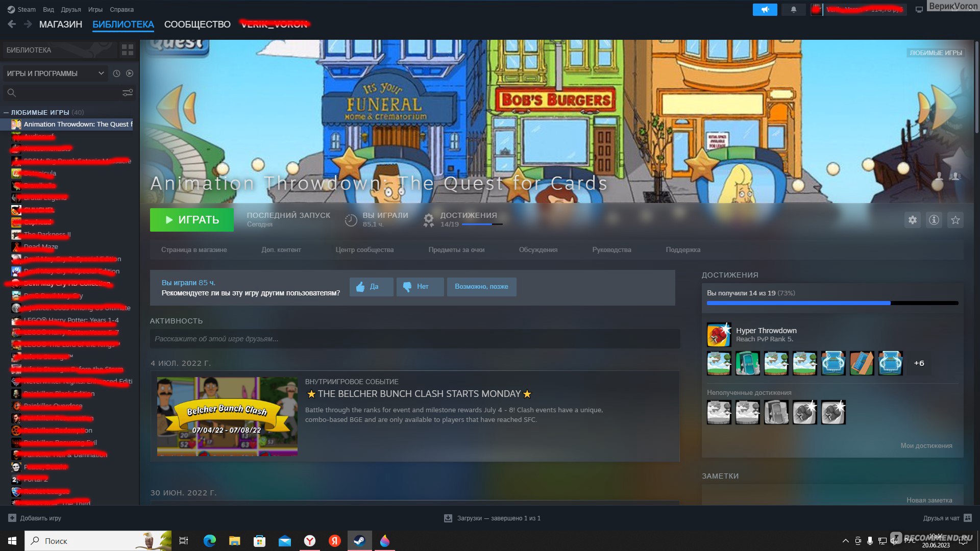Choose Возможно, позже button
Screen dimensions: 980x551
pyautogui.click(x=481, y=287)
